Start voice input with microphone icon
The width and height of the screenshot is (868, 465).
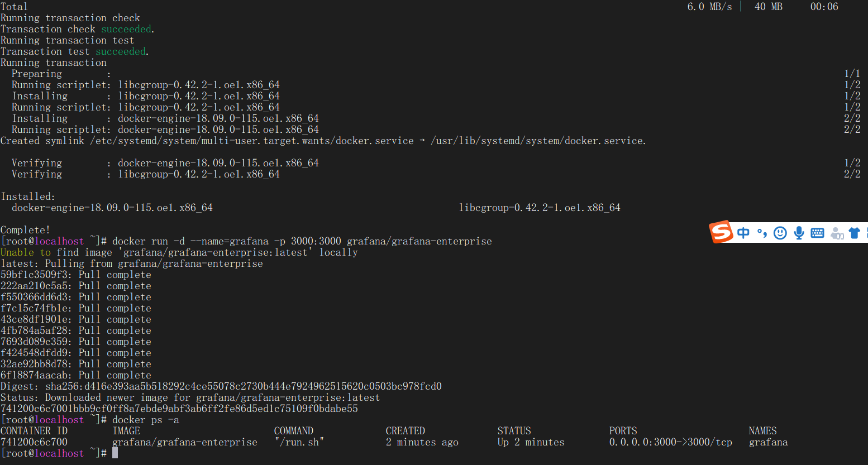[x=799, y=233]
